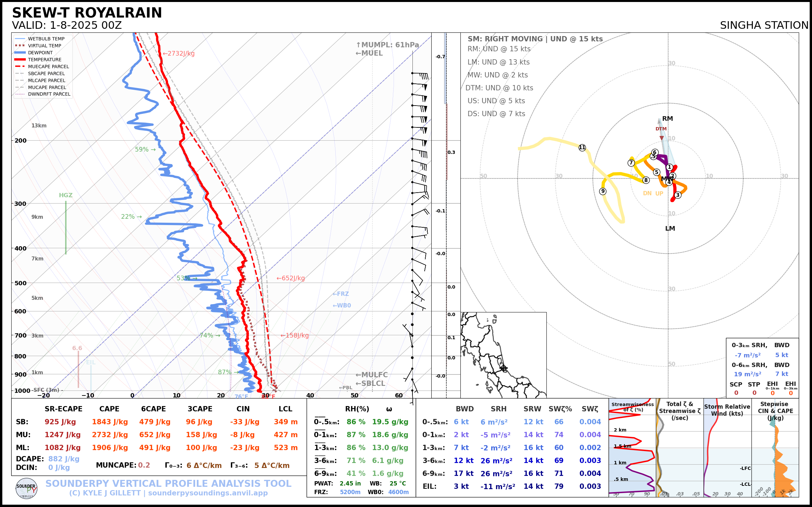This screenshot has width=812, height=507.
Task: Click the Stepwise CIN & CAPE panel title
Action: [775, 411]
